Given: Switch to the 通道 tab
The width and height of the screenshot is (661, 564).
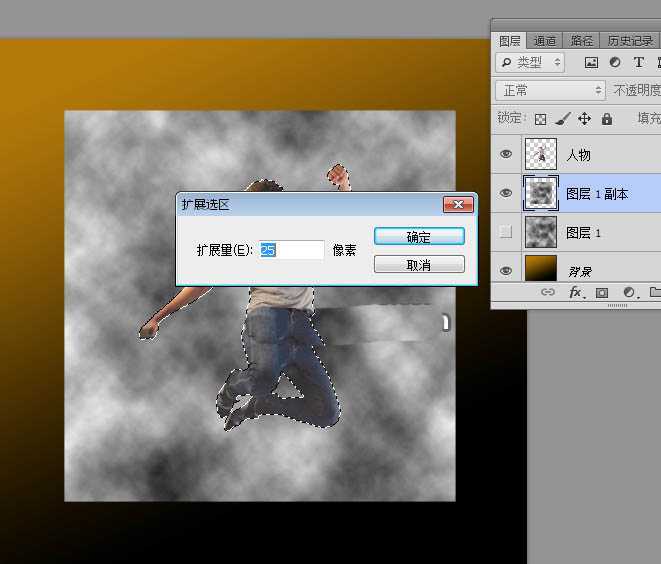Looking at the screenshot, I should 545,41.
